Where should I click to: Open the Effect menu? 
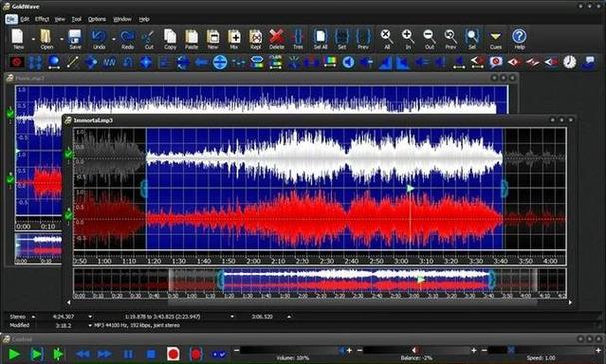(42, 19)
